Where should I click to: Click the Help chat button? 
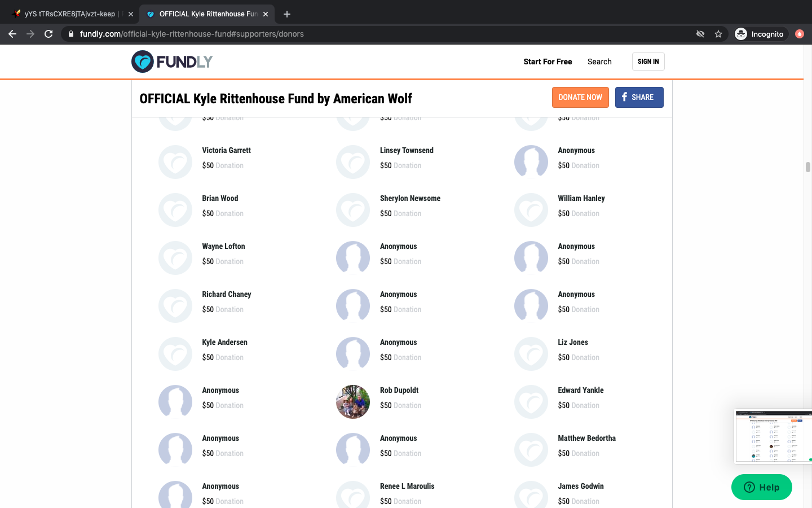762,487
